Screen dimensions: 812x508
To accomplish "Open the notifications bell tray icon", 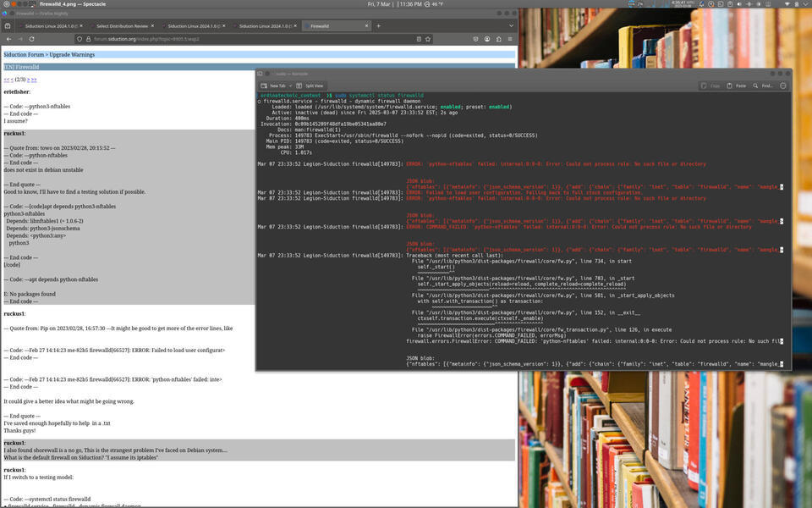I will pyautogui.click(x=702, y=4).
